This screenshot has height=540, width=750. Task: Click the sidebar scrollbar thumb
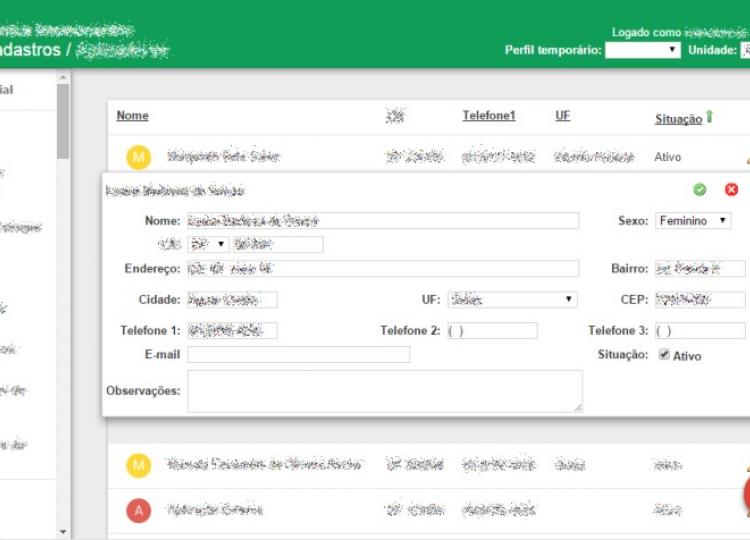63,121
